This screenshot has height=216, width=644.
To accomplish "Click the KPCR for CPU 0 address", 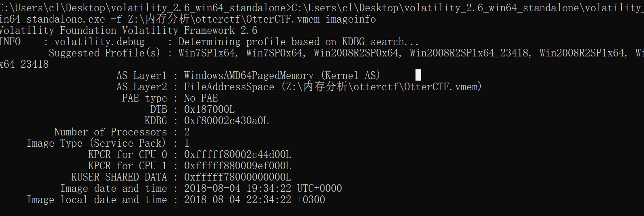I will pos(237,154).
